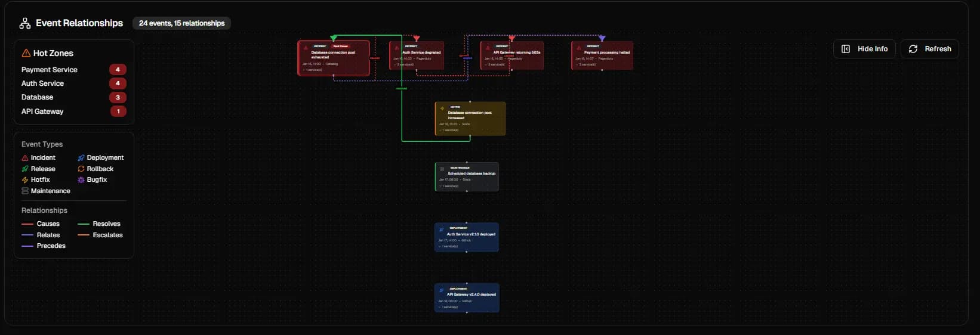This screenshot has width=980, height=335.
Task: Click the count badge 3 beside Database
Action: click(118, 97)
